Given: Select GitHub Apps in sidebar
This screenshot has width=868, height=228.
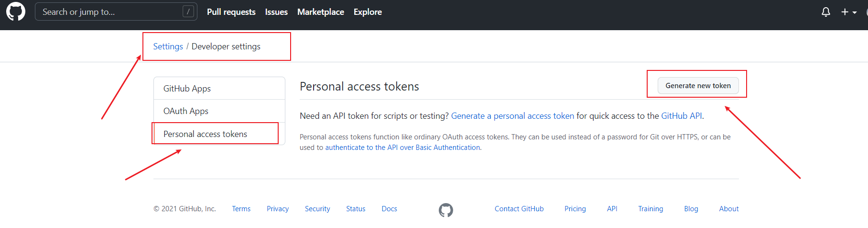Looking at the screenshot, I should click(x=219, y=89).
